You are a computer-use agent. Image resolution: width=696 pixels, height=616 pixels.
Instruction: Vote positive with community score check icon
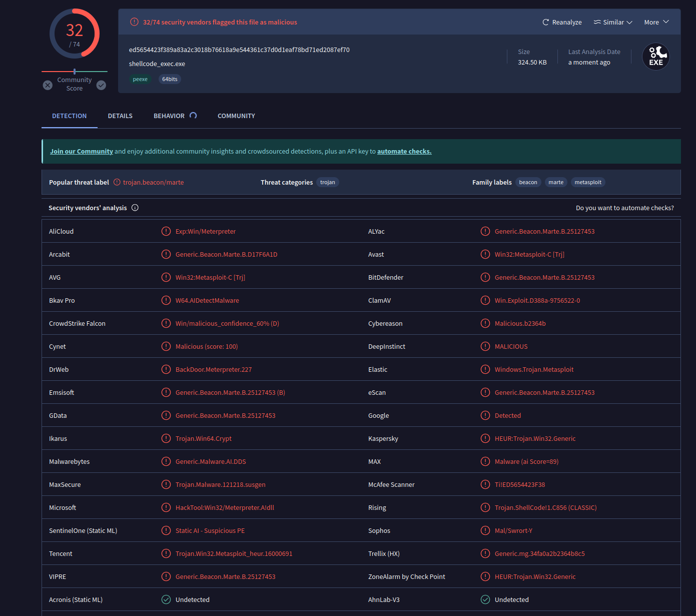pyautogui.click(x=101, y=85)
